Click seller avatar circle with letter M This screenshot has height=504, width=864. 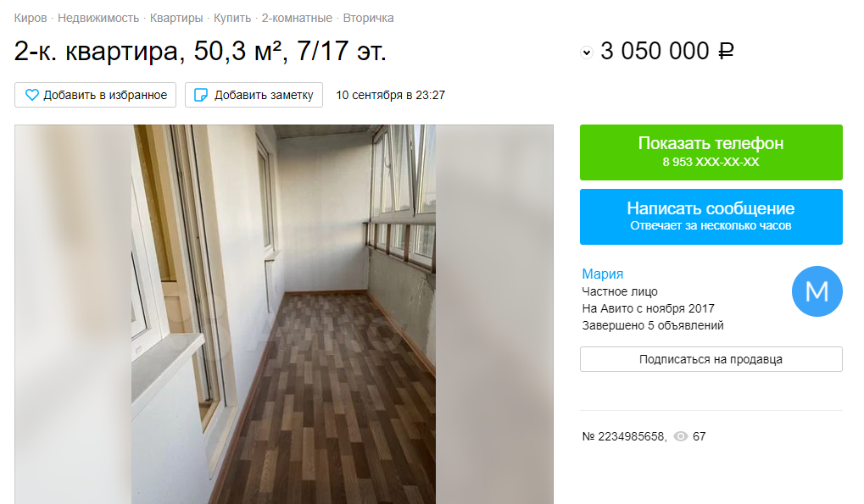coord(817,291)
